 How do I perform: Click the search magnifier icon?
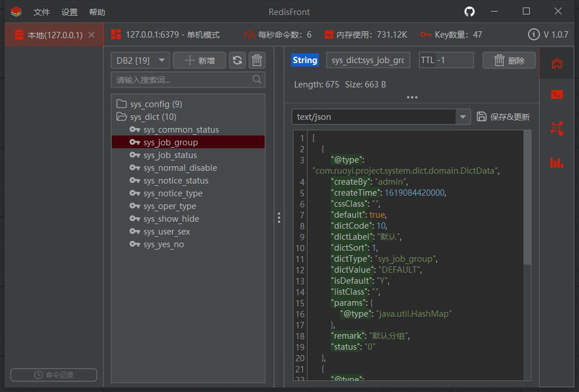[257, 79]
